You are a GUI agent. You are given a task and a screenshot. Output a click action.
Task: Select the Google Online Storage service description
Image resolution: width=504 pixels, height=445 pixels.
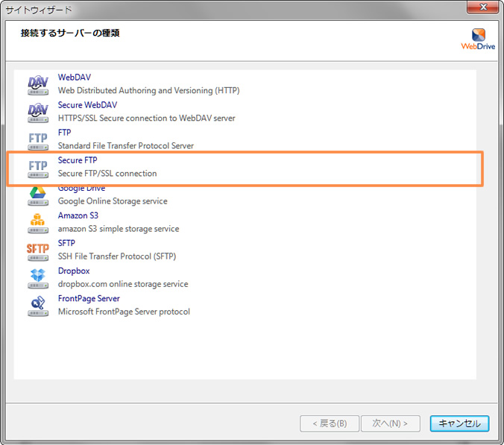[x=113, y=201]
